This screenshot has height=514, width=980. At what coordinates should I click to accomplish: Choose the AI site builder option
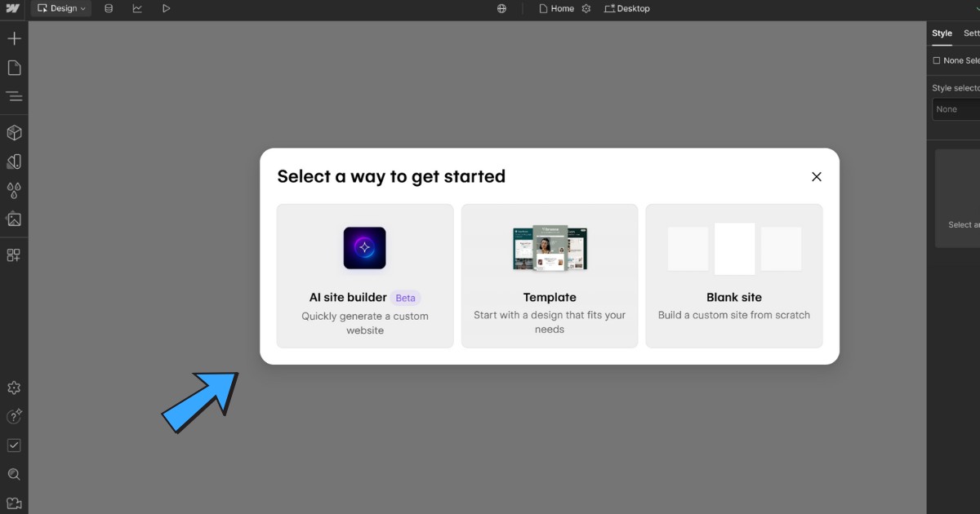tap(365, 276)
